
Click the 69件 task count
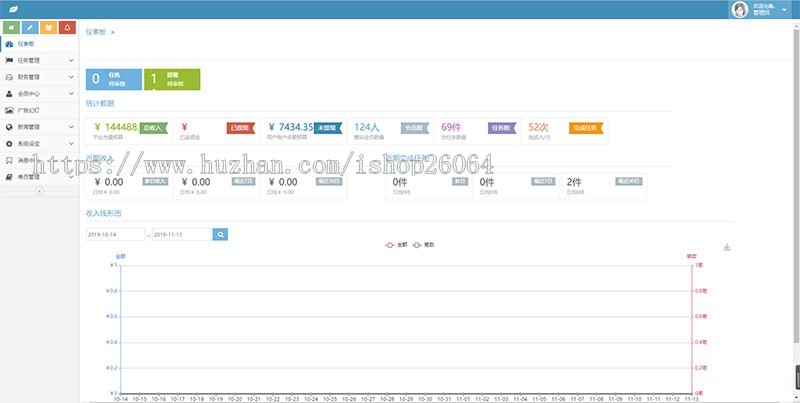tap(451, 127)
